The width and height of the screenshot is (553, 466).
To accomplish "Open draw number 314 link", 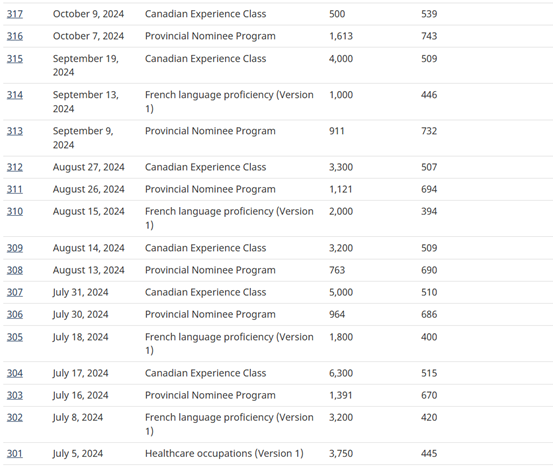I will (x=15, y=95).
